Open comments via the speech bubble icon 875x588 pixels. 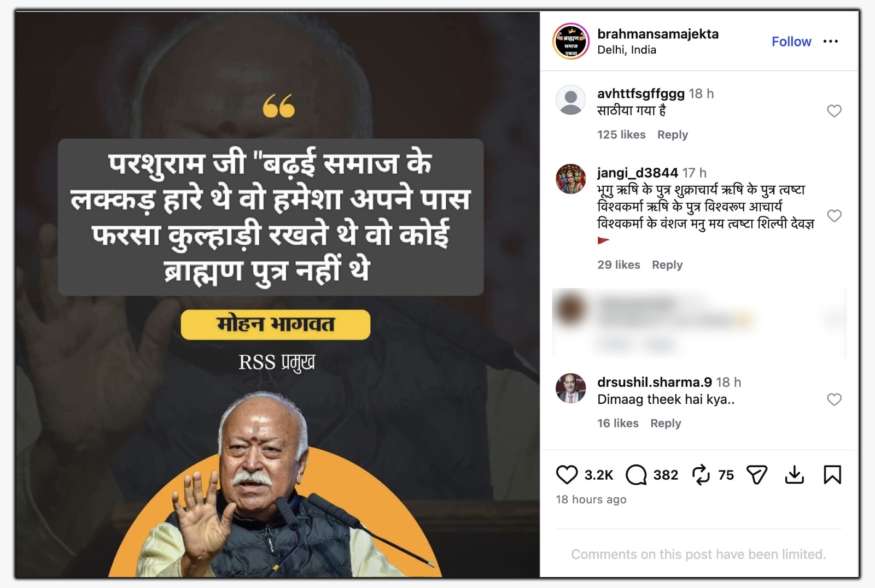[x=636, y=475]
